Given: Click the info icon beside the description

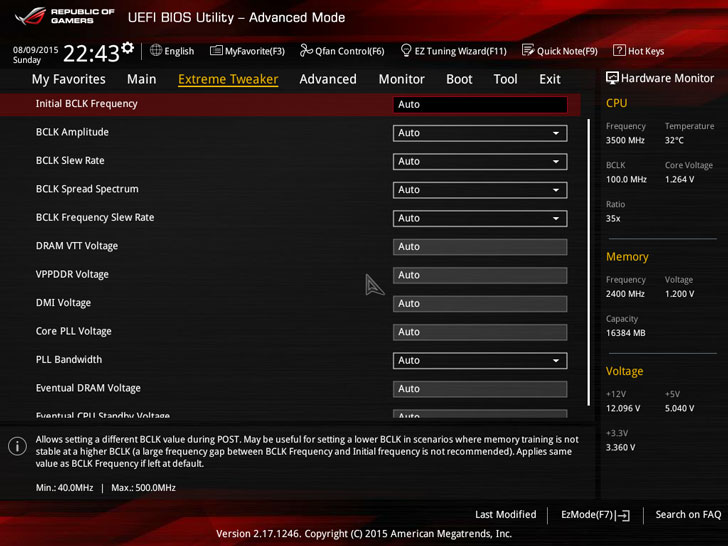Looking at the screenshot, I should 17,447.
